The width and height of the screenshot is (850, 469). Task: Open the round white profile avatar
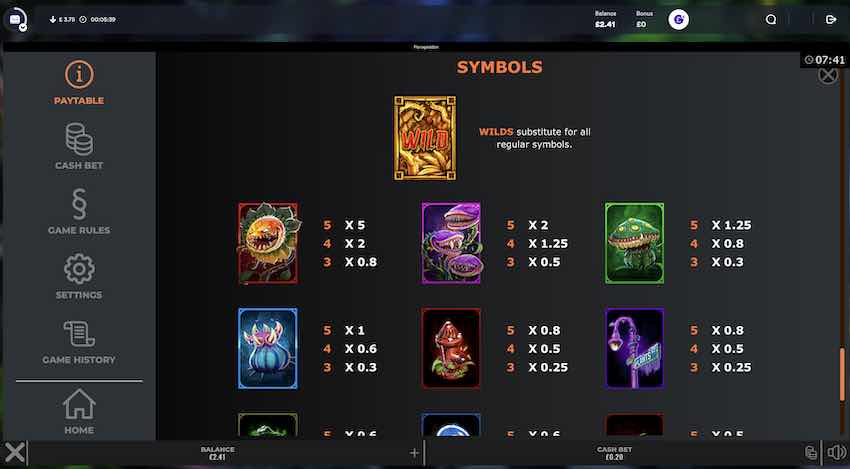tap(678, 20)
